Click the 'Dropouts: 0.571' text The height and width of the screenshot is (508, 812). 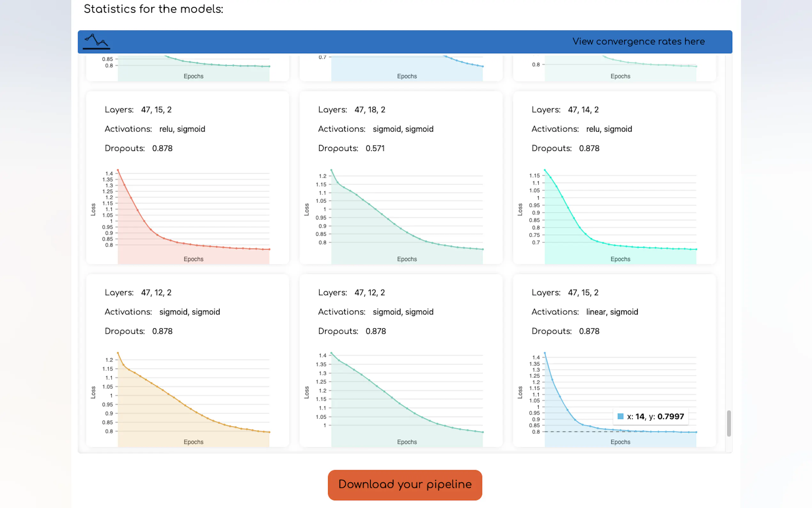pos(351,148)
